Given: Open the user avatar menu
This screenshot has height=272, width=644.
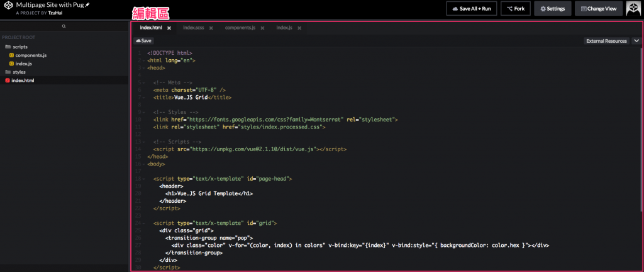Looking at the screenshot, I should (x=633, y=8).
